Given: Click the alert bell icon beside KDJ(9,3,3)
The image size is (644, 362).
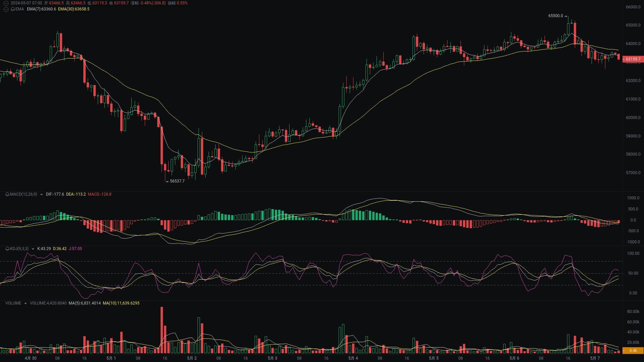Looking at the screenshot, I should tap(7, 249).
